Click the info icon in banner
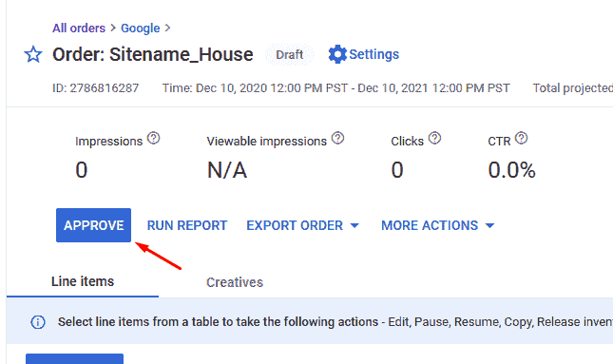This screenshot has height=364, width=613. point(38,322)
